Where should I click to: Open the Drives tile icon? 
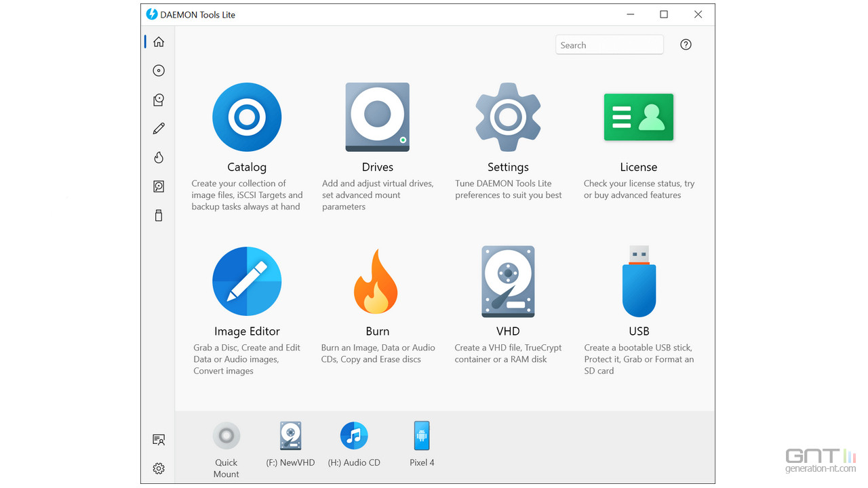point(378,117)
